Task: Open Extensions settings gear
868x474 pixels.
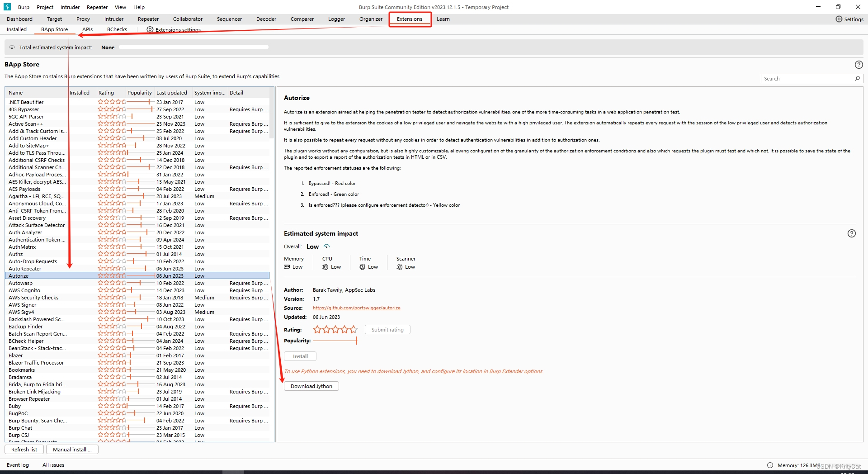Action: click(150, 29)
